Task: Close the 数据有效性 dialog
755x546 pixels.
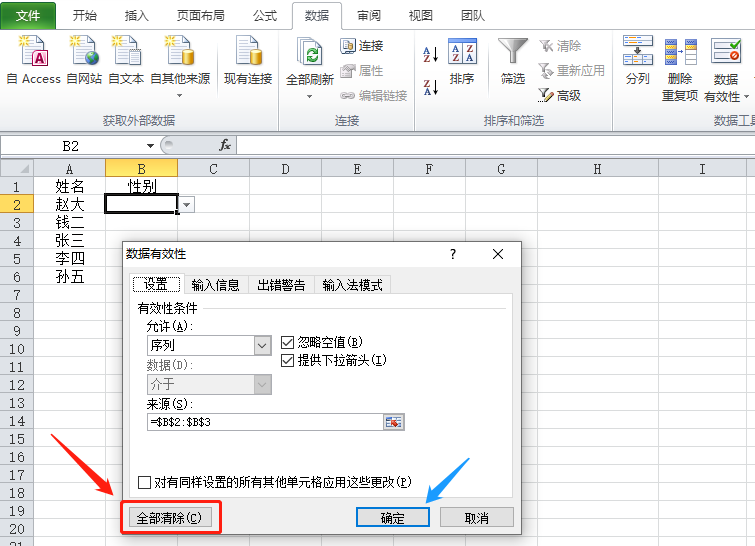Action: point(498,254)
